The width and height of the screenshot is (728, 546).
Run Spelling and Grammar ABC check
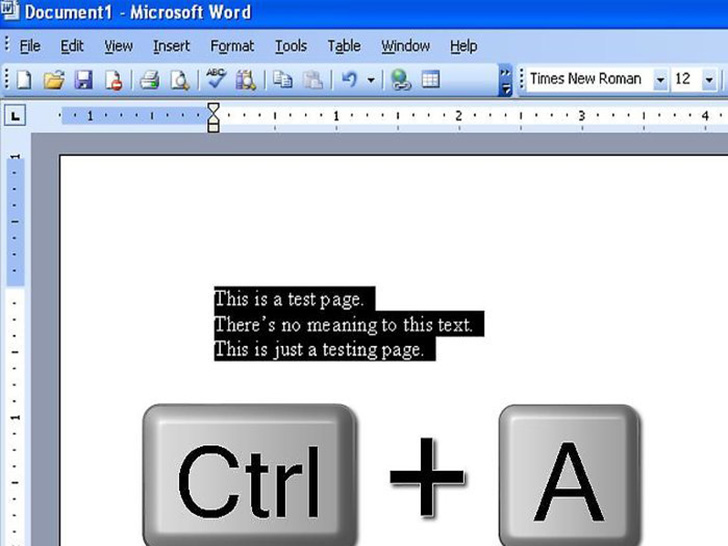pos(216,79)
